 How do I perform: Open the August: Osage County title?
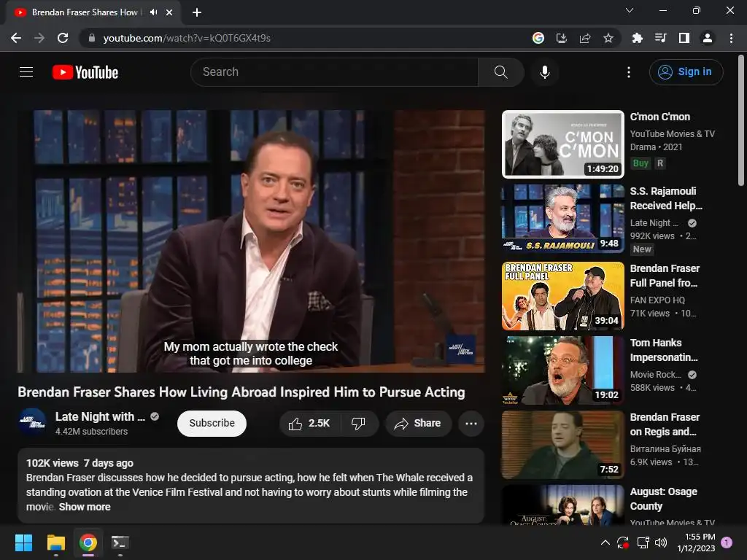click(663, 499)
